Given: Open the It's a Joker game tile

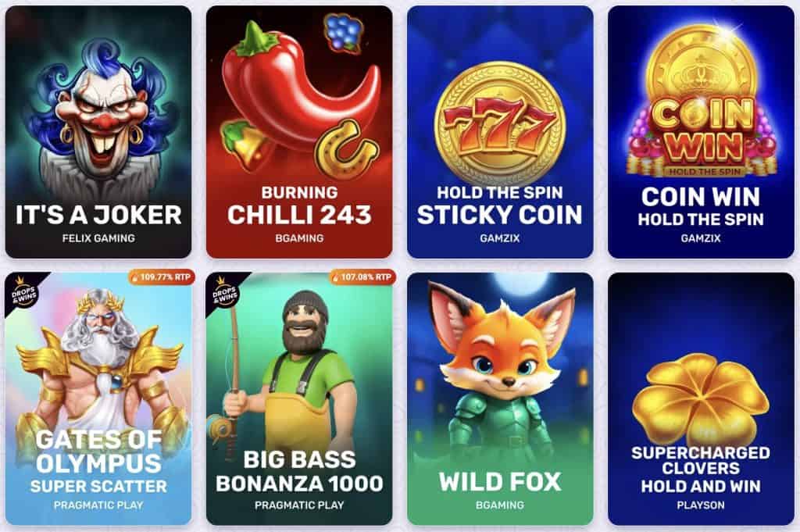Looking at the screenshot, I should [x=98, y=132].
